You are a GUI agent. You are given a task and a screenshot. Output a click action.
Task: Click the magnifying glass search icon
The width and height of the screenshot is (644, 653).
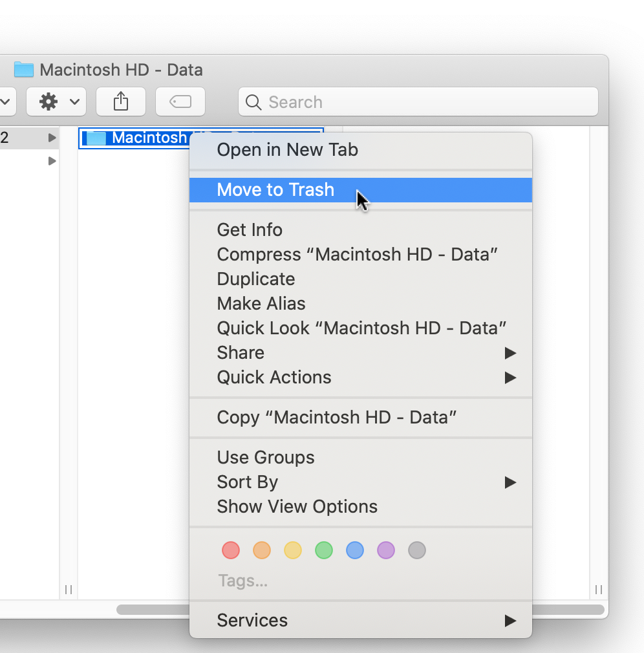pyautogui.click(x=253, y=102)
